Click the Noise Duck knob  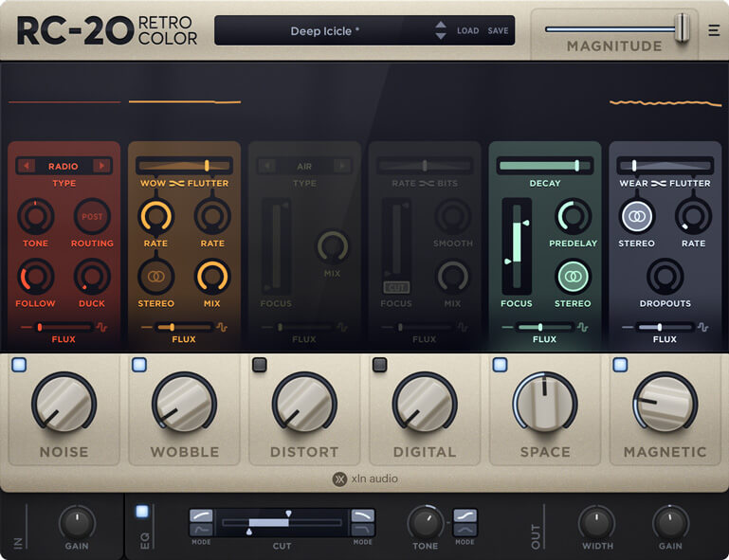[92, 277]
